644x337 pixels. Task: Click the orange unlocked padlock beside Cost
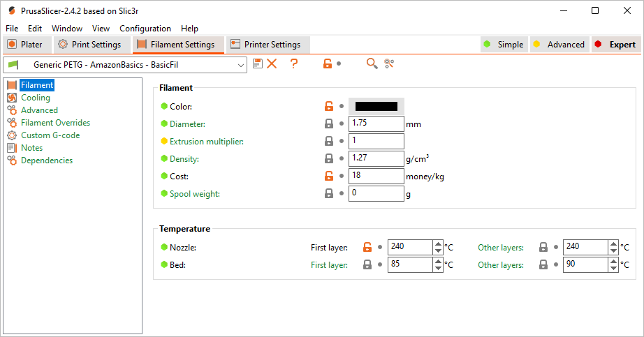pyautogui.click(x=328, y=176)
